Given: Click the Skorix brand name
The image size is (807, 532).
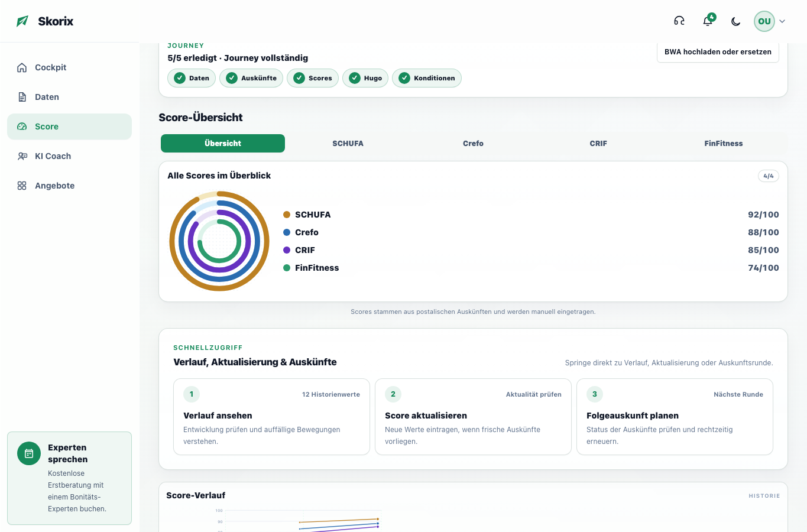Looking at the screenshot, I should point(56,21).
